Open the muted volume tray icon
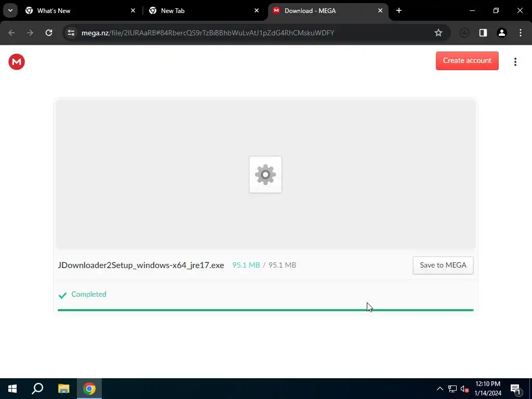Viewport: 532px width, 399px height. tap(464, 389)
